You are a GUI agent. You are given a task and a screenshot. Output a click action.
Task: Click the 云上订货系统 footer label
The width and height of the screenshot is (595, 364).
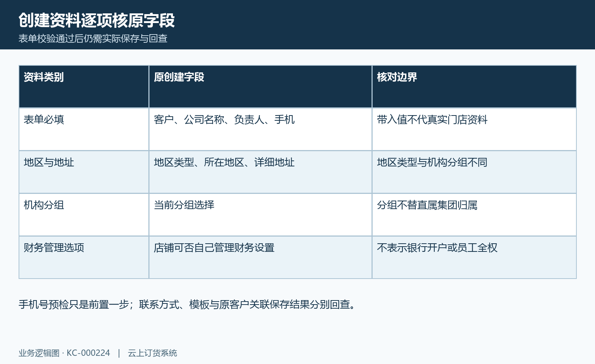point(152,353)
